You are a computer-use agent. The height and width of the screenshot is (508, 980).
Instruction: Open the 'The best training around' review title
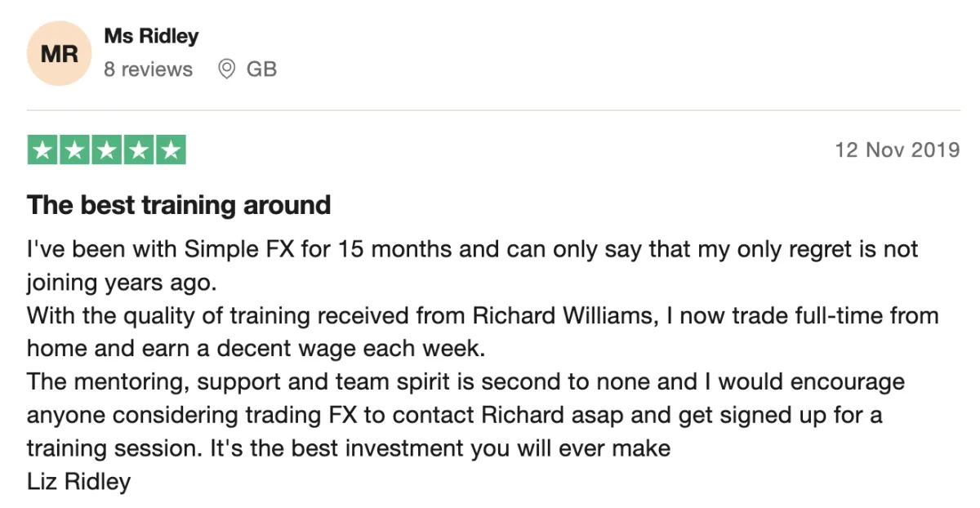(179, 205)
